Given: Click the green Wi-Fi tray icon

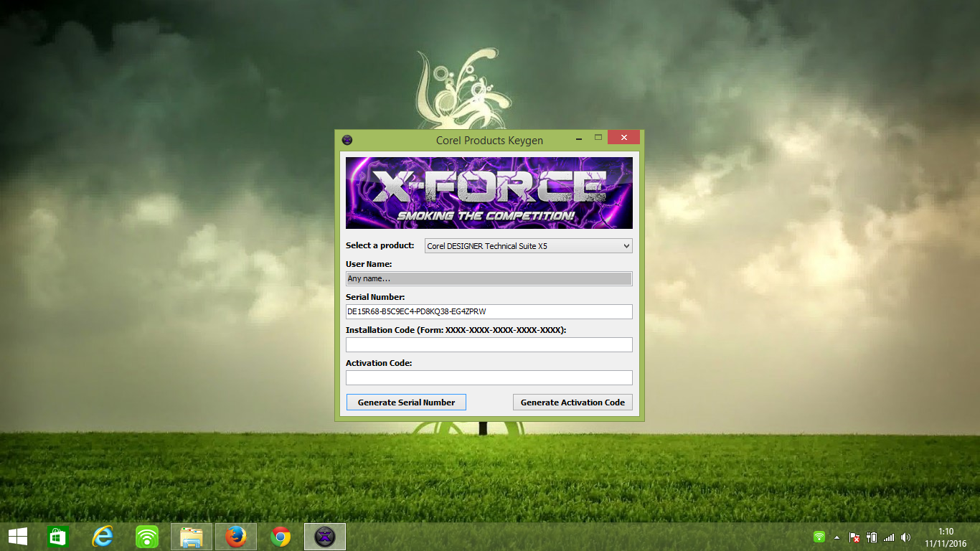Looking at the screenshot, I should pyautogui.click(x=819, y=537).
